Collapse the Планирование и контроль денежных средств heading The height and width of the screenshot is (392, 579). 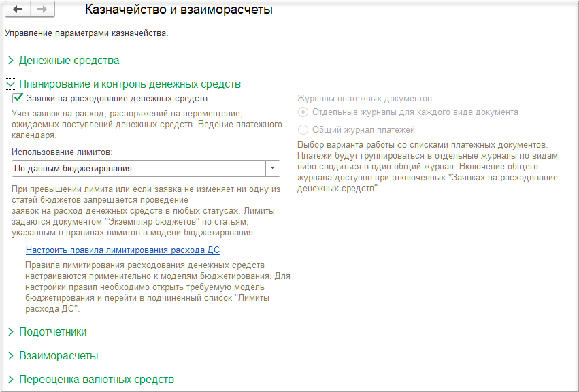point(130,84)
